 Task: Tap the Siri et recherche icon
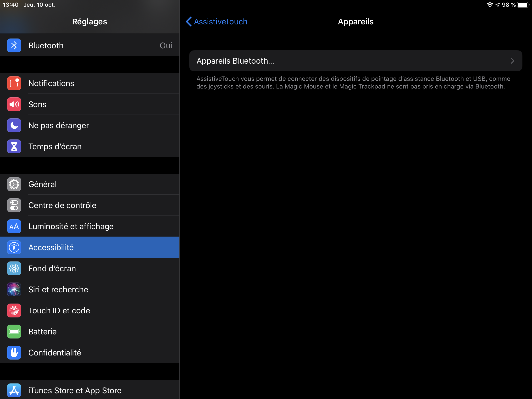pyautogui.click(x=14, y=289)
